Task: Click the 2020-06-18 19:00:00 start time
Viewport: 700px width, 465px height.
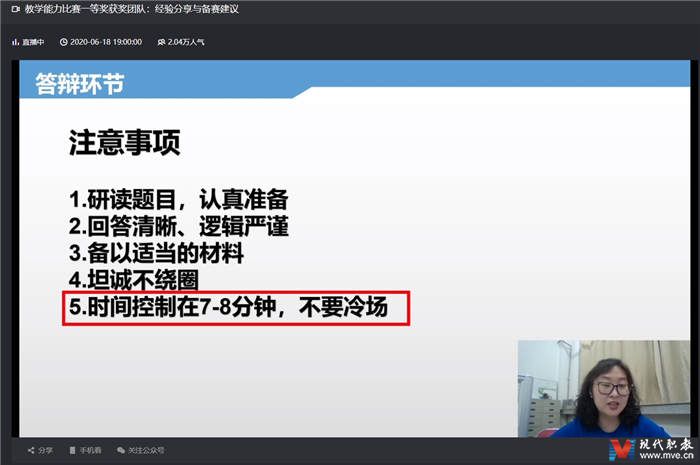Action: (x=106, y=42)
